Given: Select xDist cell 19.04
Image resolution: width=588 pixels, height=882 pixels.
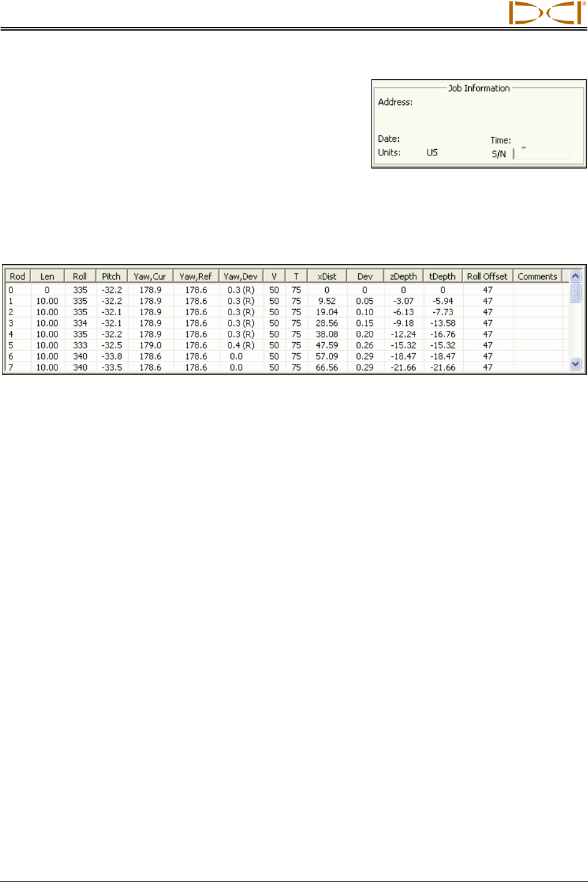Looking at the screenshot, I should 327,312.
